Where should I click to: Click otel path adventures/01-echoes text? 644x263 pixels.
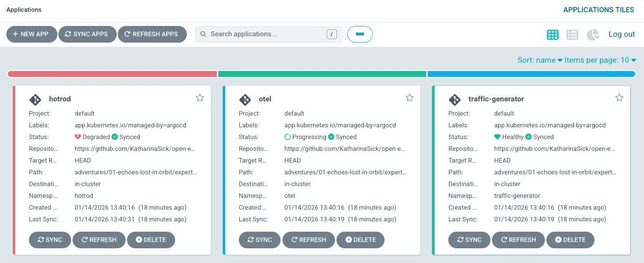(346, 172)
